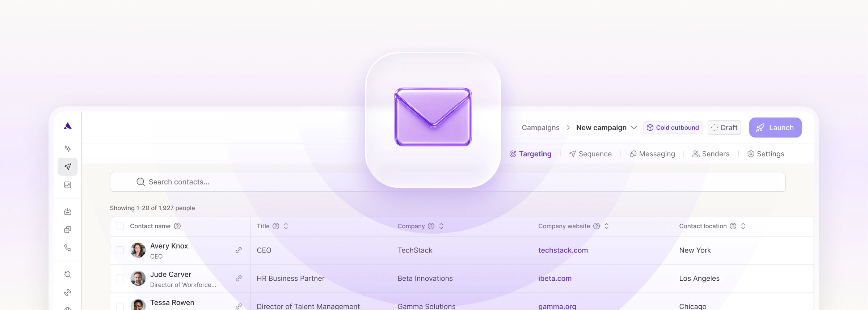Click the 'TechStack' company cell
868x310 pixels.
415,250
